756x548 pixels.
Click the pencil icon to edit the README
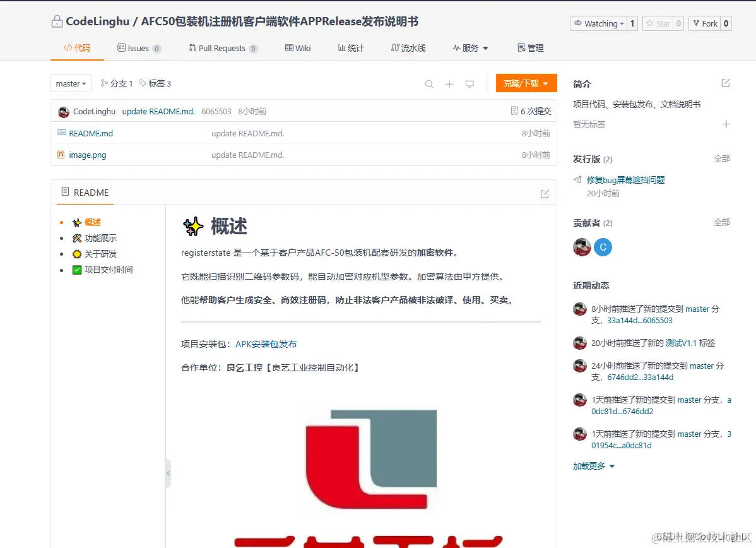[x=545, y=194]
